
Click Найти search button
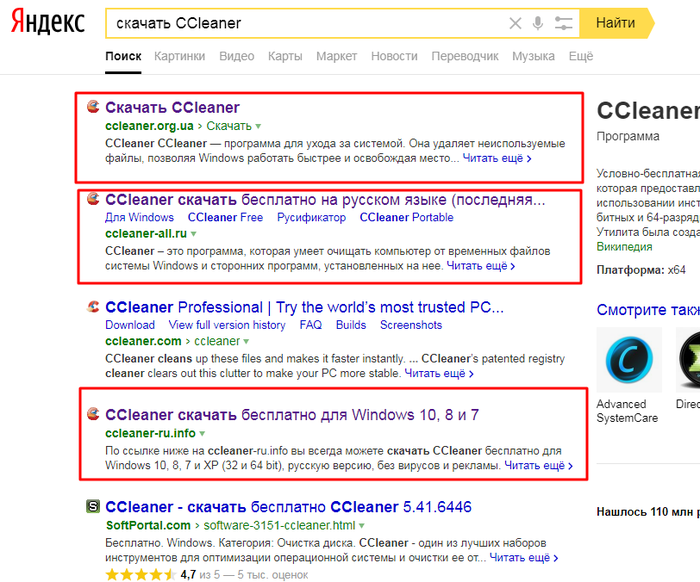click(x=616, y=23)
